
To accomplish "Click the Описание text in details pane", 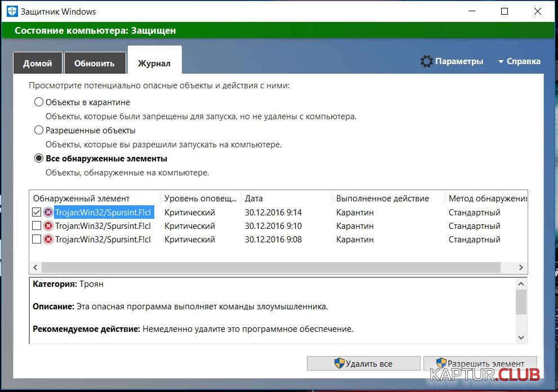I will [180, 307].
